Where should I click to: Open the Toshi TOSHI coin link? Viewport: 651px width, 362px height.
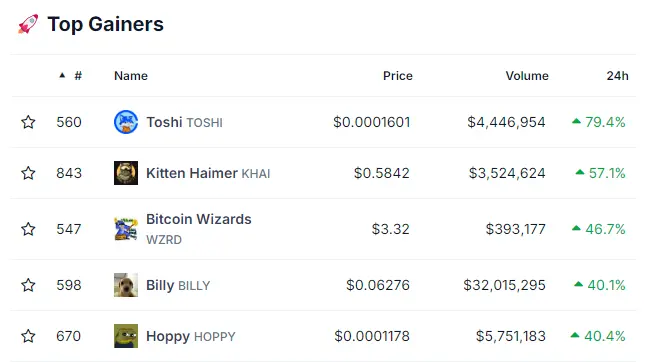[184, 122]
